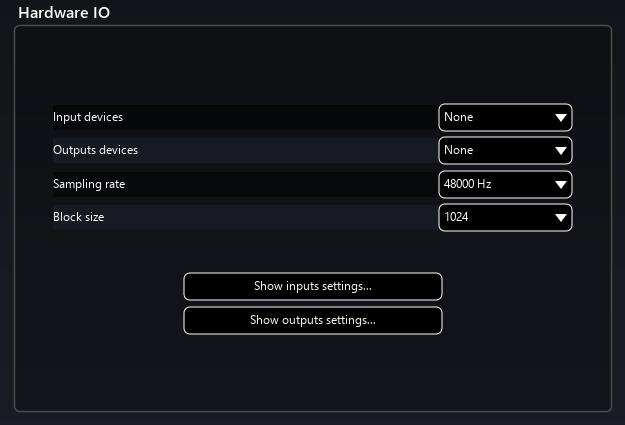Open the Outputs devices combo box
The height and width of the screenshot is (425, 625).
(x=505, y=151)
